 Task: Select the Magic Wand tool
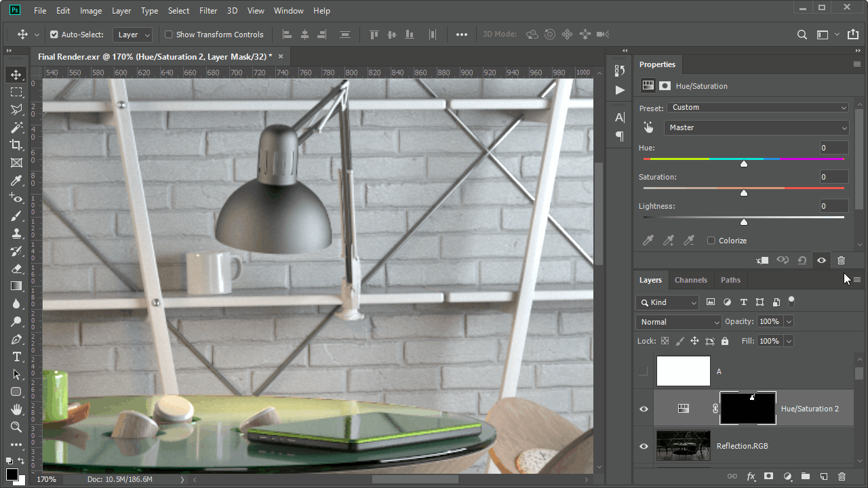coord(16,127)
